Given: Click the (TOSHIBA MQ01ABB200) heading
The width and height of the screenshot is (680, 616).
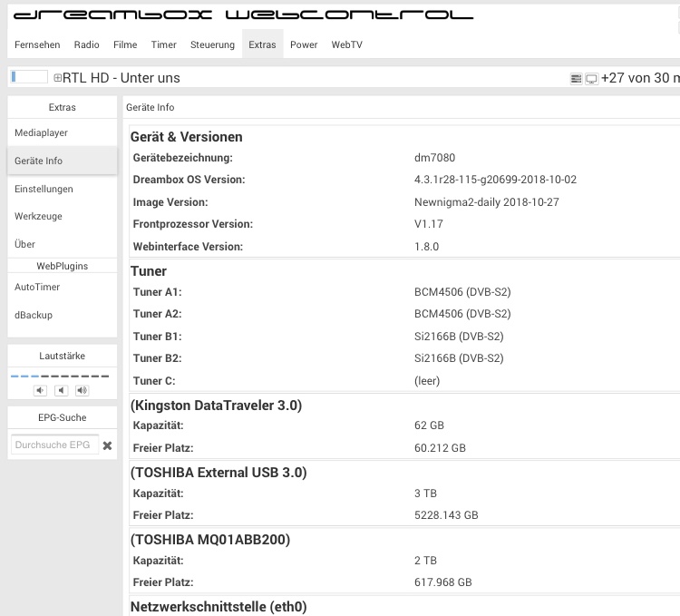Looking at the screenshot, I should click(x=210, y=540).
